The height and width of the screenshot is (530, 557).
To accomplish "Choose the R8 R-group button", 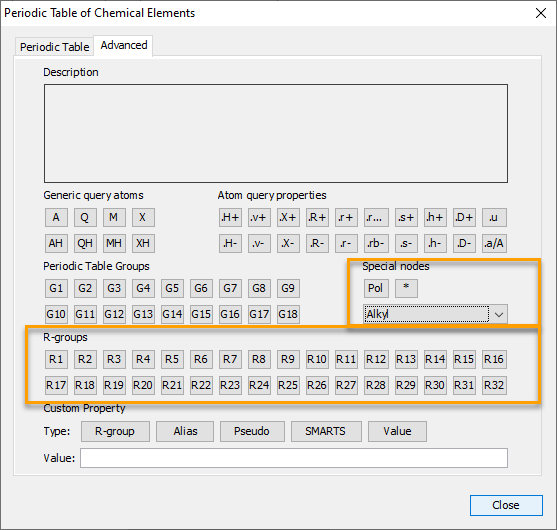I will coord(259,359).
